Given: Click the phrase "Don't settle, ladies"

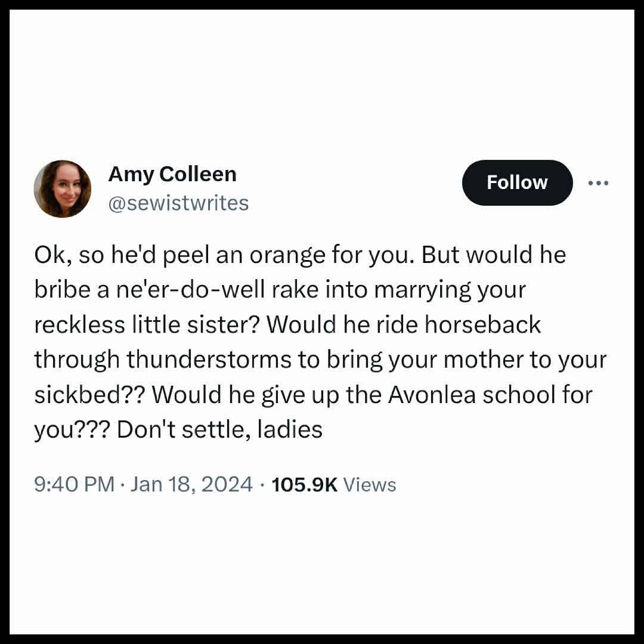Looking at the screenshot, I should coord(219,430).
